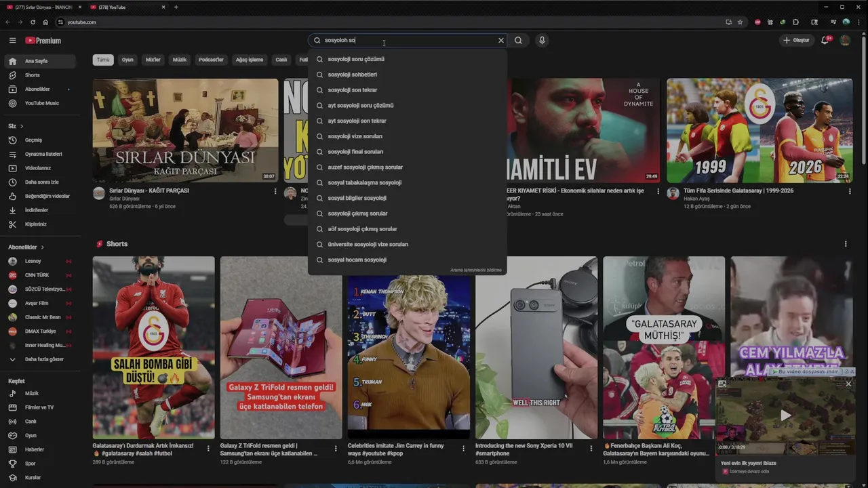Open more options for Galatasaray Fifa video
Image resolution: width=868 pixels, height=488 pixels.
tap(850, 192)
